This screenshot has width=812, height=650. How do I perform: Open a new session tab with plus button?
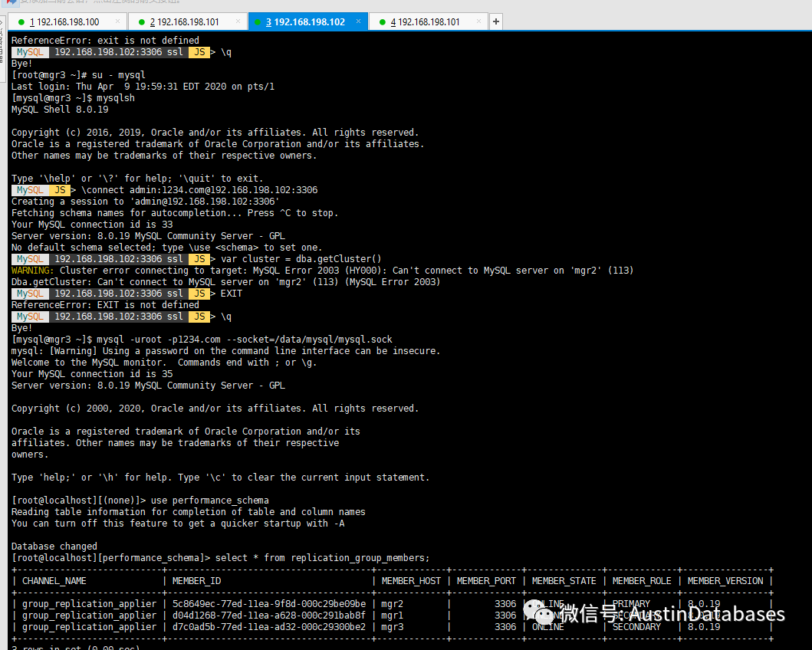pos(496,21)
